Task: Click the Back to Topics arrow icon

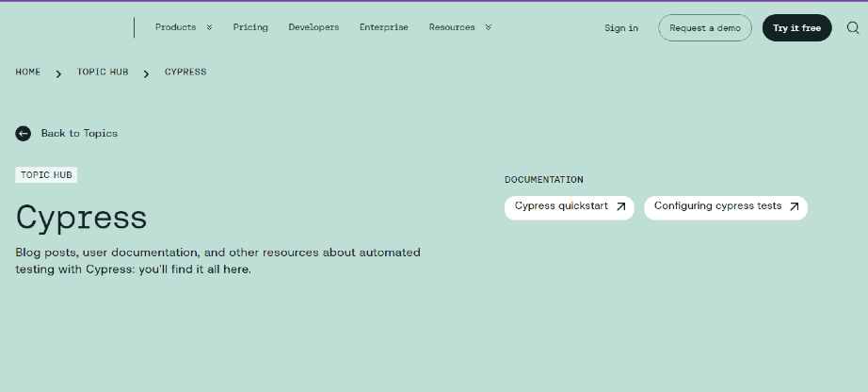Action: click(x=24, y=134)
